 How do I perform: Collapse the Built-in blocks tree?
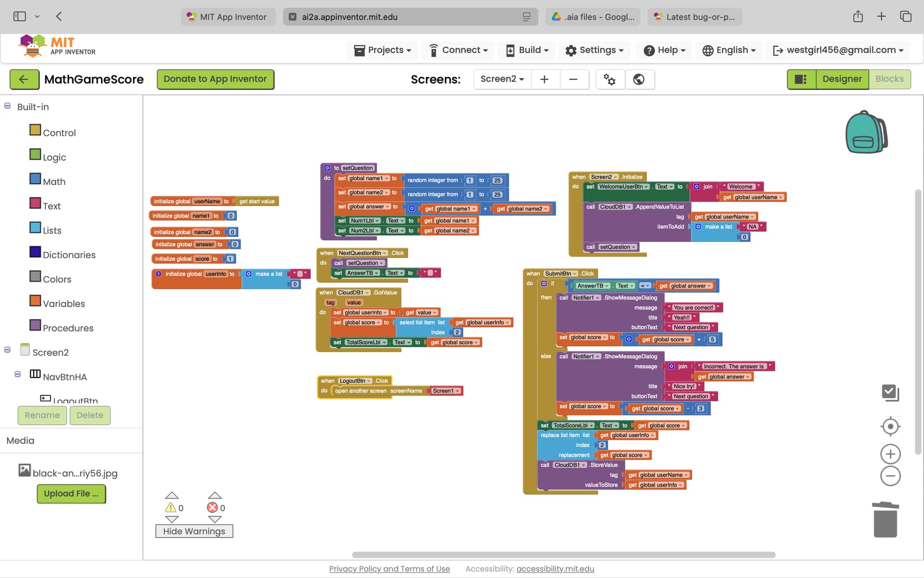tap(8, 106)
